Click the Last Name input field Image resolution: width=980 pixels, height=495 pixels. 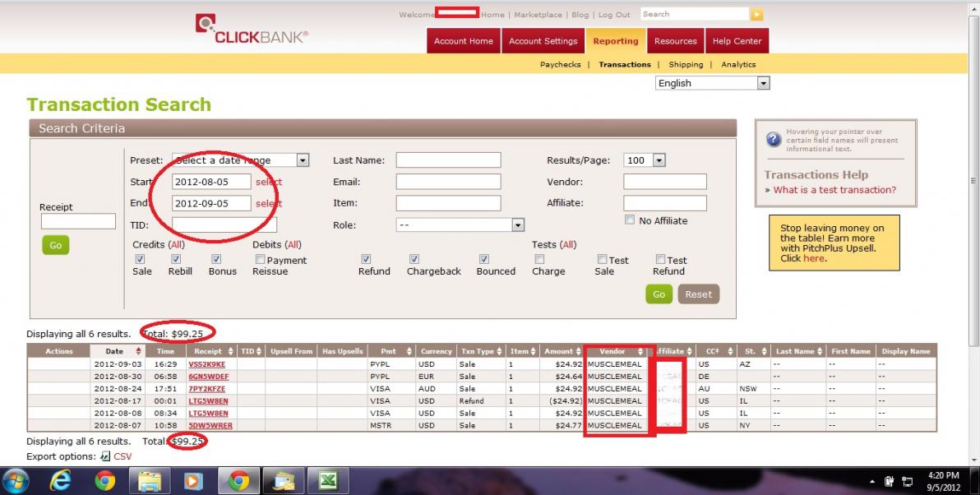tap(448, 160)
